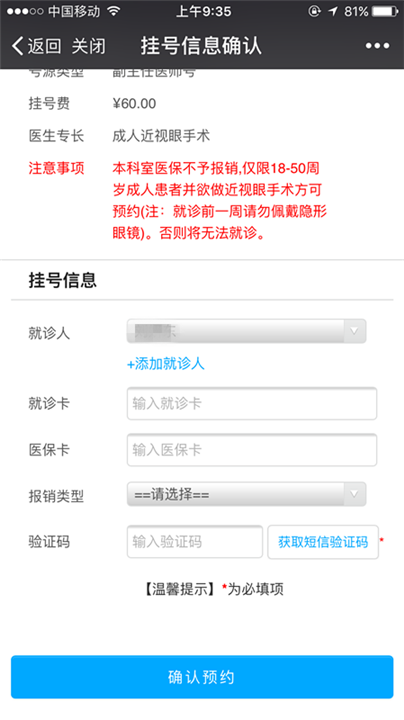Tap the Wi-Fi icon in status bar

click(x=113, y=11)
